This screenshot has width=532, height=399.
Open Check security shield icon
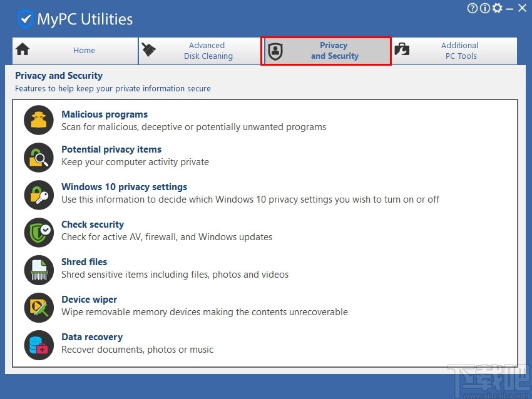(x=38, y=232)
